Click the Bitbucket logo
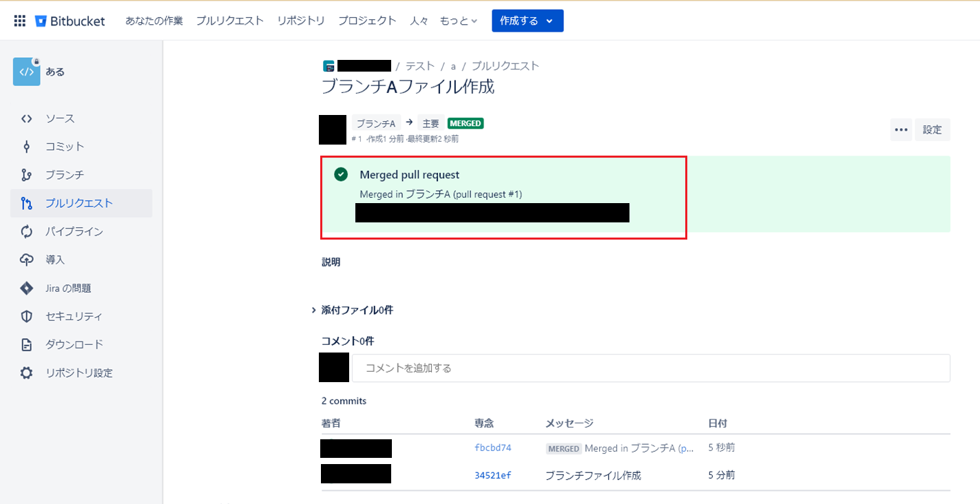Screen dimensions: 980x504 pos(70,21)
